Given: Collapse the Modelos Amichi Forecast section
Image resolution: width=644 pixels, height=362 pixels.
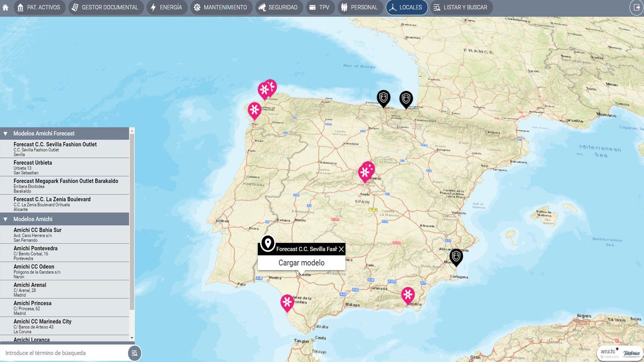Looking at the screenshot, I should [6, 133].
